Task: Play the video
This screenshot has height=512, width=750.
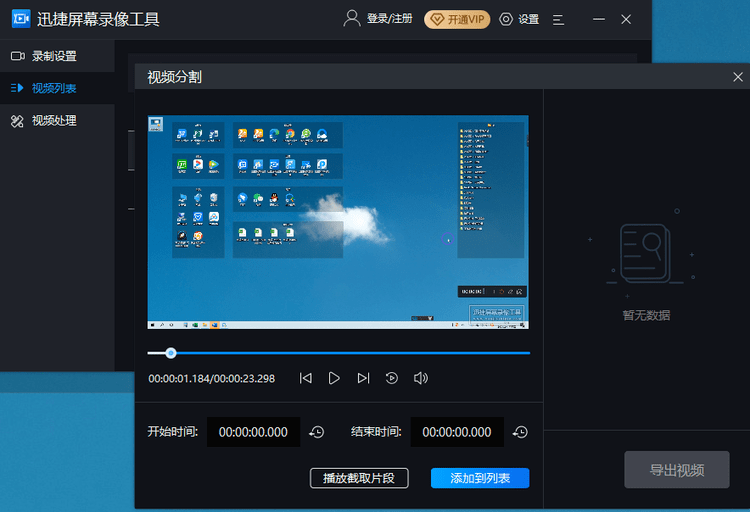Action: 334,378
